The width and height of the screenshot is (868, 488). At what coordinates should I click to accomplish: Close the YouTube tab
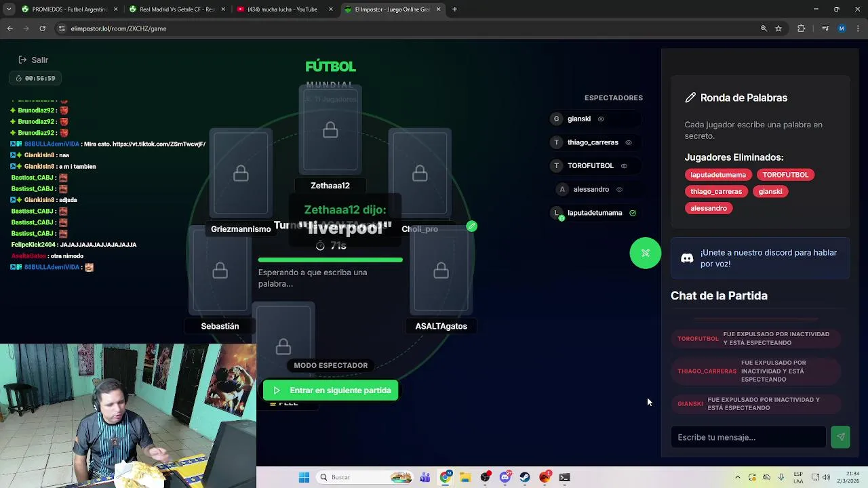330,9
